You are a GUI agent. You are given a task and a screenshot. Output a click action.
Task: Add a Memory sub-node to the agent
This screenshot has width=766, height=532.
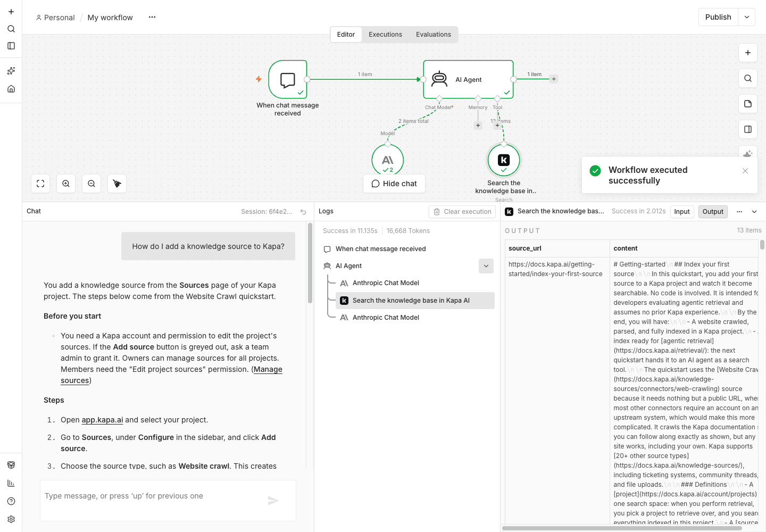478,126
